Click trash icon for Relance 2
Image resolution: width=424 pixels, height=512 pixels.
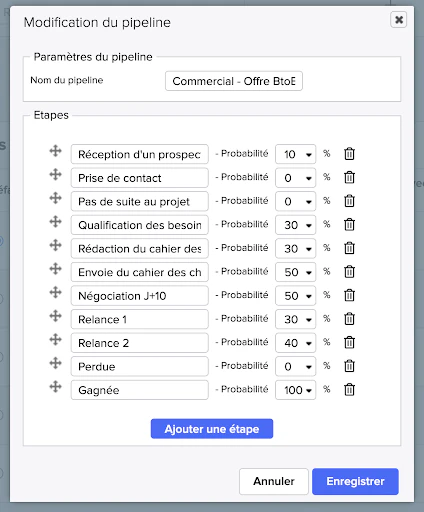[x=349, y=342]
